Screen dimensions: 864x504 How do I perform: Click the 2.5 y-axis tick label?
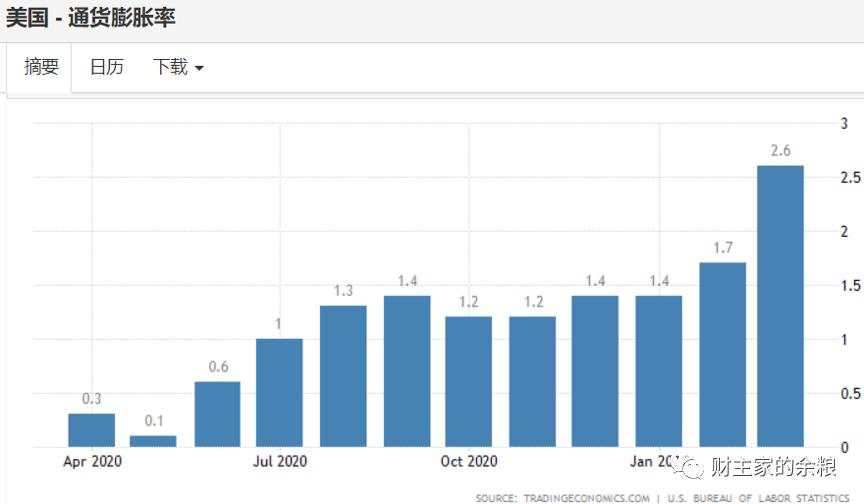pos(850,177)
